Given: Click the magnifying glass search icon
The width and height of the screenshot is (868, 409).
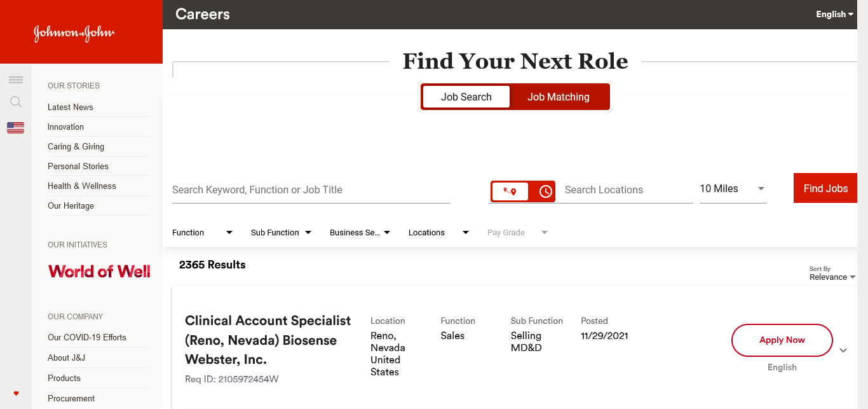Looking at the screenshot, I should tap(16, 102).
